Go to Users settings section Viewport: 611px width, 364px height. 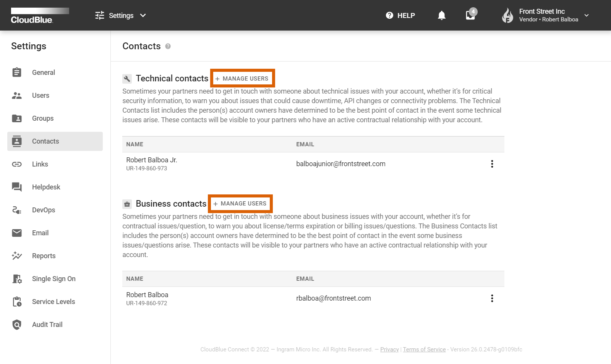tap(41, 95)
